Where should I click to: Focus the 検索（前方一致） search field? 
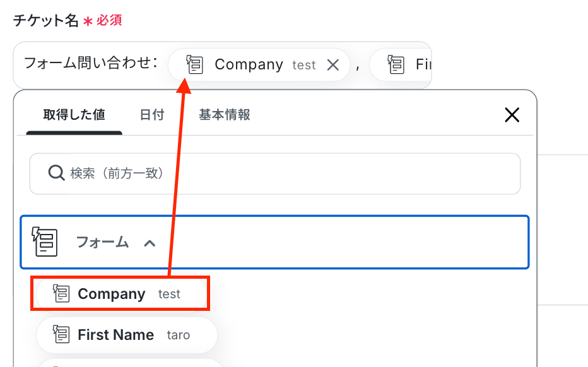coord(284,173)
